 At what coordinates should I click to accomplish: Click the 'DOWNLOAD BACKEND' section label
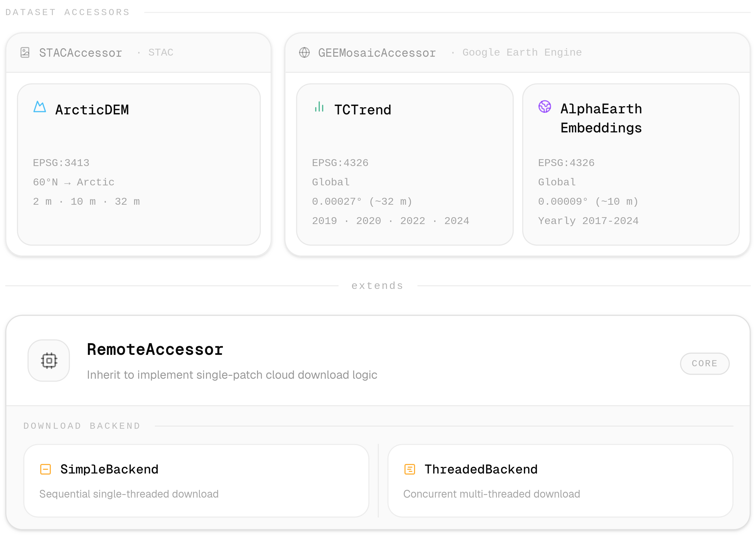tap(82, 426)
